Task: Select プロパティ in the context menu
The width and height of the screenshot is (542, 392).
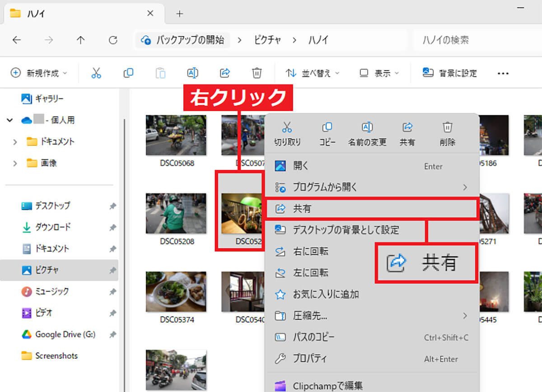Action: [371, 359]
